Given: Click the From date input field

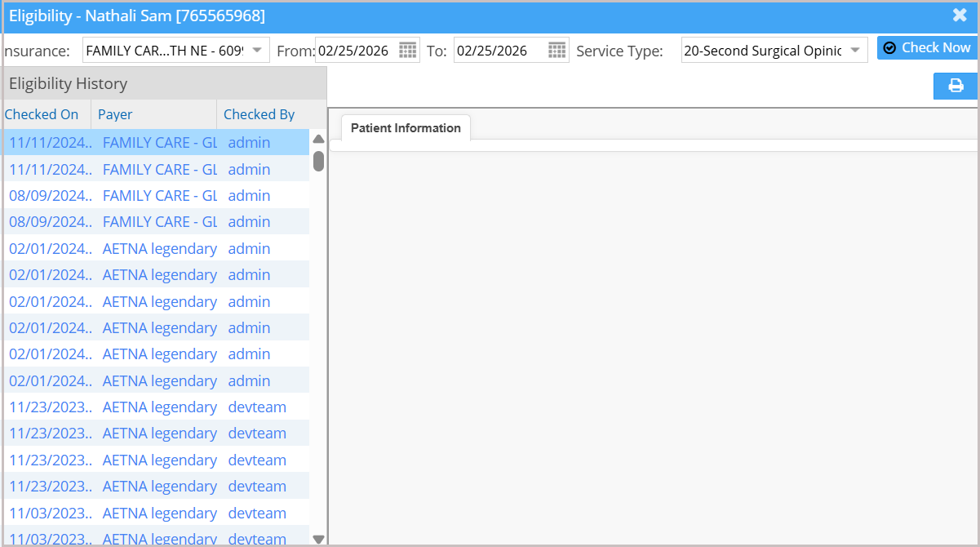Looking at the screenshot, I should click(x=355, y=51).
